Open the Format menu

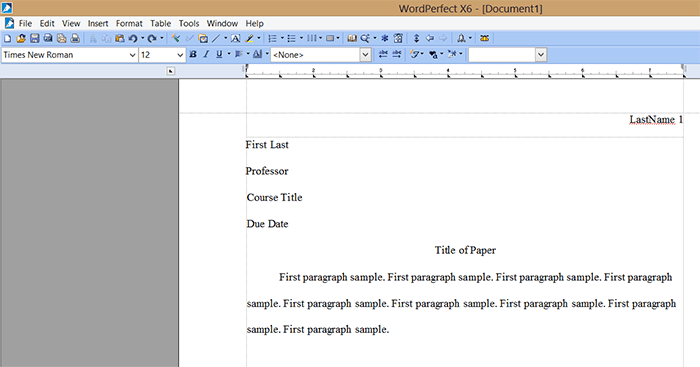coord(129,23)
